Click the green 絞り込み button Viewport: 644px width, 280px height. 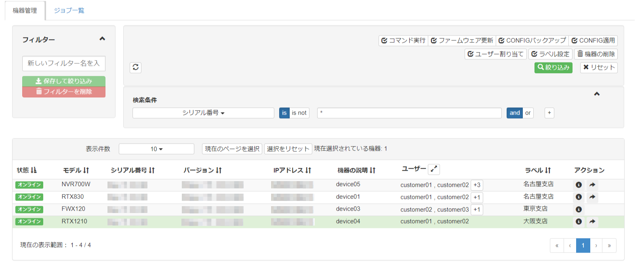tap(553, 67)
